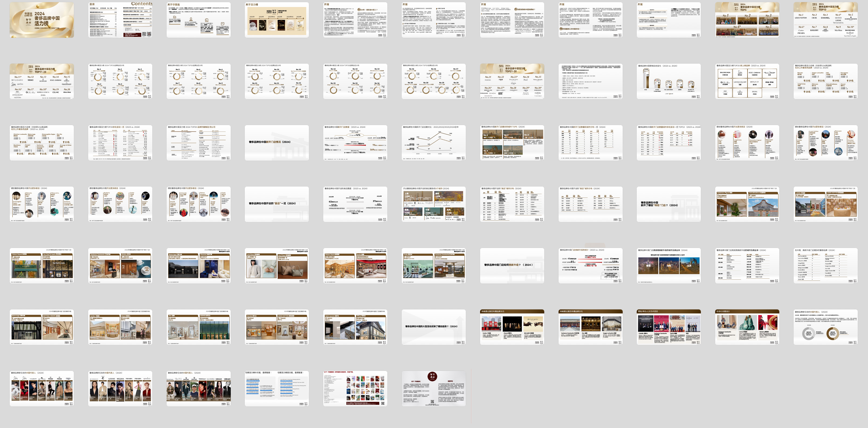Select the final slide with round red logo

pyautogui.click(x=433, y=389)
